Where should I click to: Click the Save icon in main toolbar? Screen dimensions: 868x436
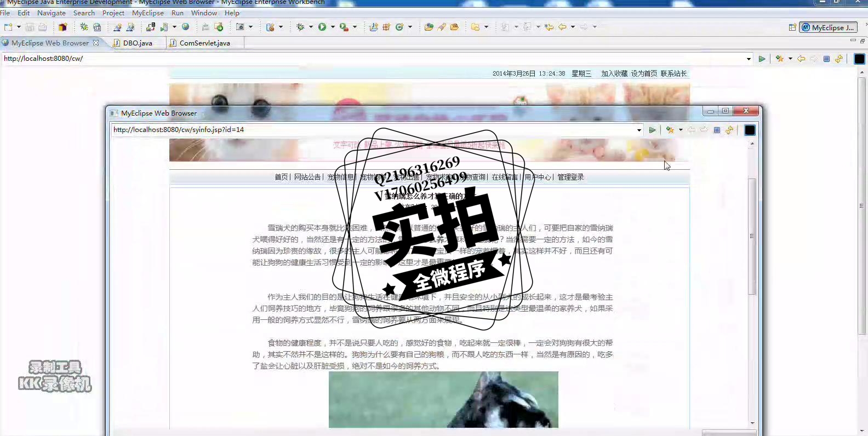coord(30,27)
